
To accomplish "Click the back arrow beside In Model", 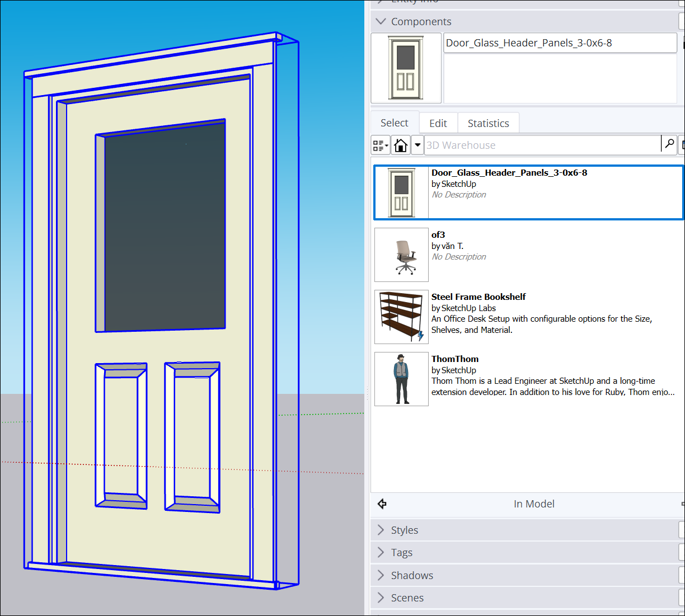I will [x=382, y=504].
